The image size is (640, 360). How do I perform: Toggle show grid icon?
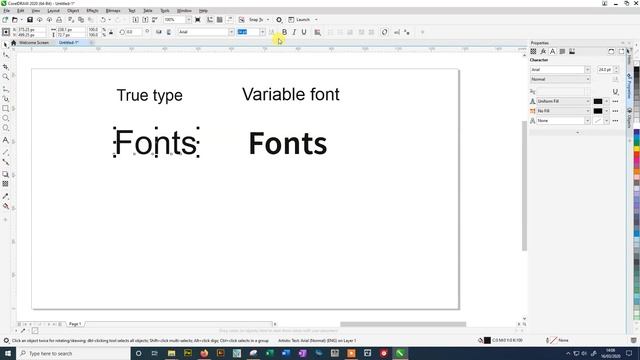(x=220, y=20)
